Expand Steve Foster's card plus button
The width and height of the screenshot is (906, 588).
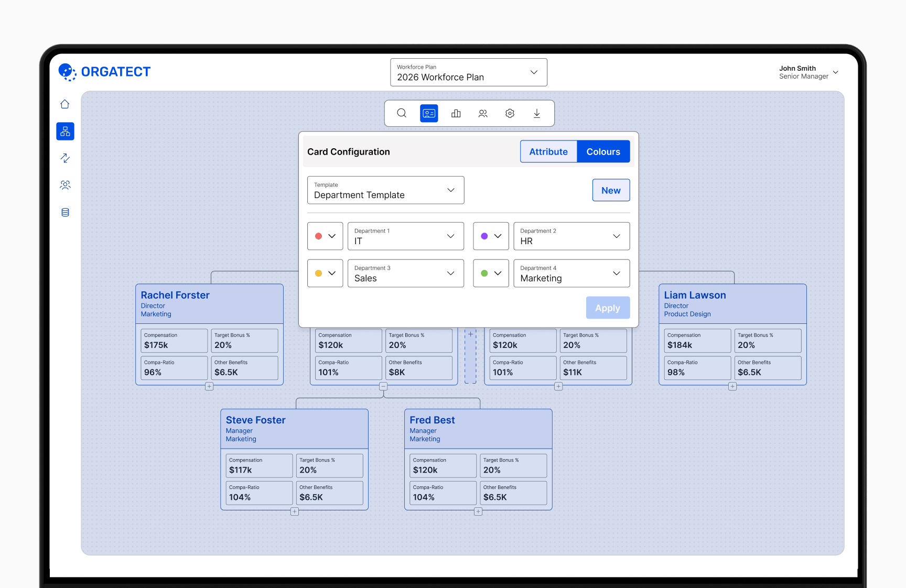pos(295,511)
